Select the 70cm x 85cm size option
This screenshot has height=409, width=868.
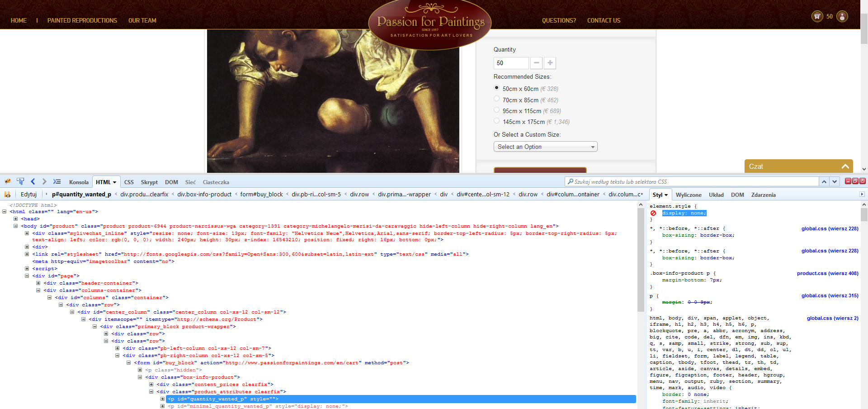click(497, 99)
